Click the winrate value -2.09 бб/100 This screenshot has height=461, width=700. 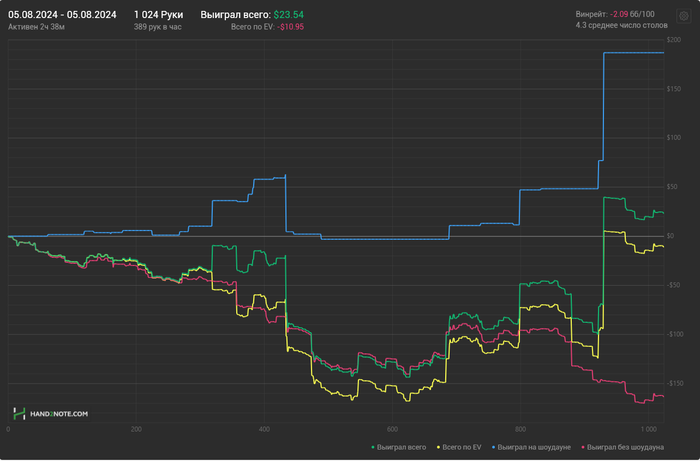click(632, 14)
